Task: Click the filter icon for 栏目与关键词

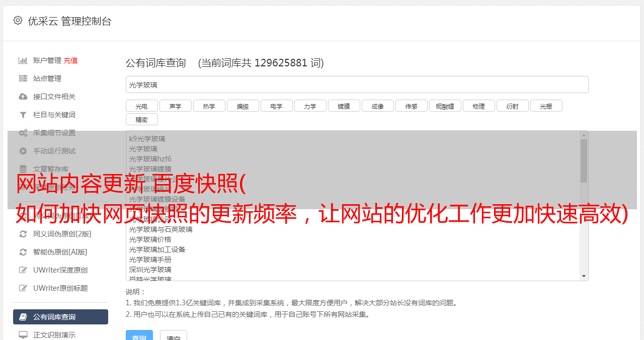Action: (x=23, y=115)
